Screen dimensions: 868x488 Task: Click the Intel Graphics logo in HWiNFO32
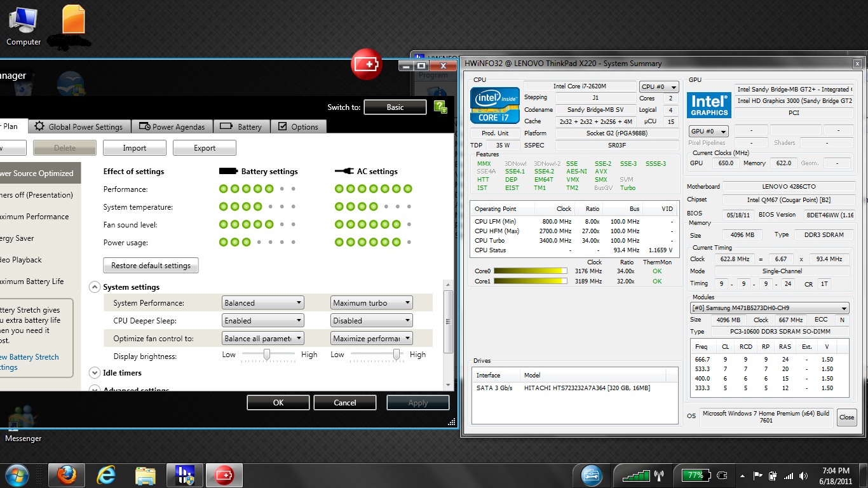tap(709, 105)
